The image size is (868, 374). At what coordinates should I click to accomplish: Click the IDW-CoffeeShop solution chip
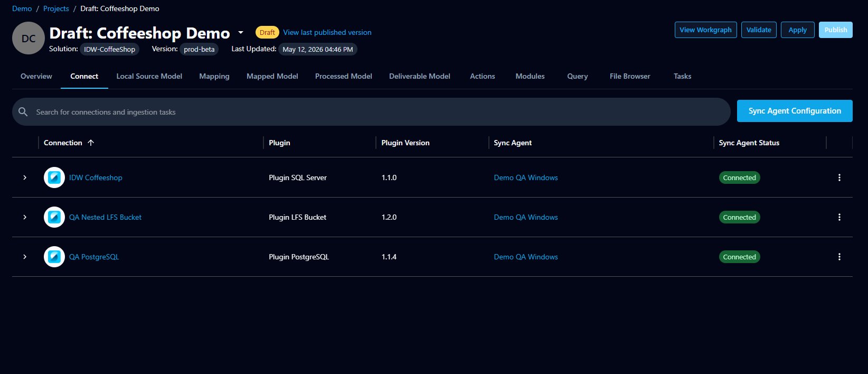(109, 49)
